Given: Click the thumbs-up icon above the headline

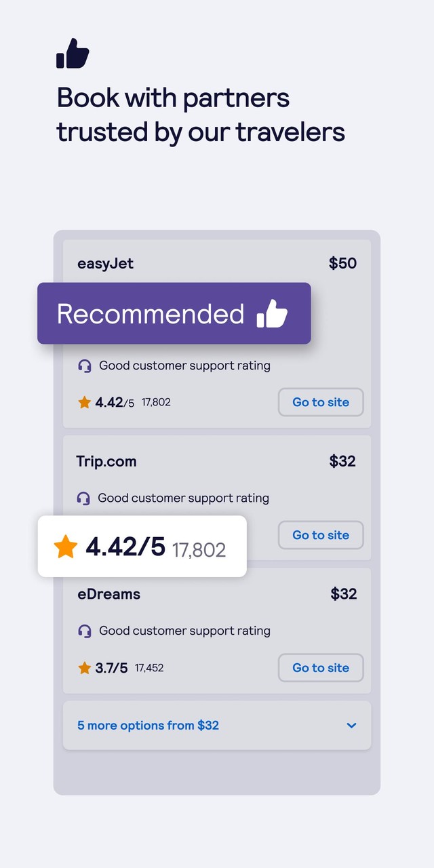Looking at the screenshot, I should point(73,54).
